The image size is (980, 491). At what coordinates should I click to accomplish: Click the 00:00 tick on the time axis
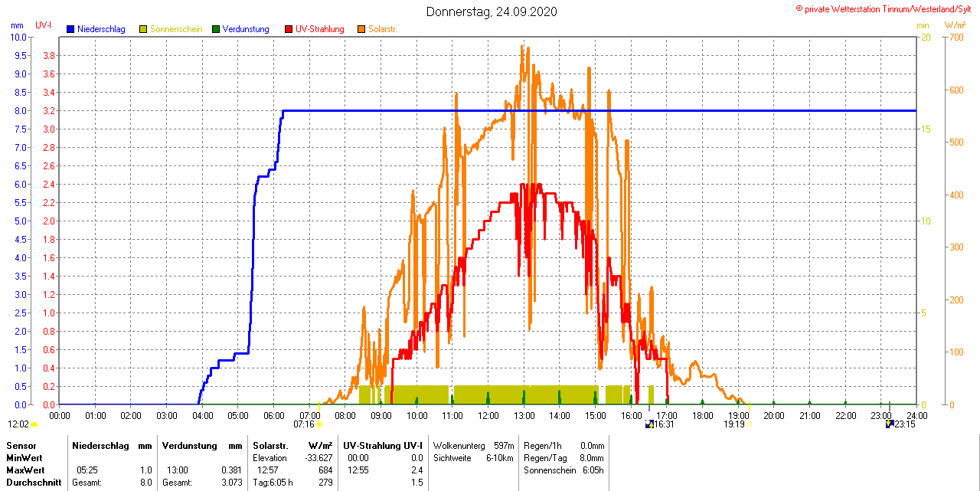pos(60,415)
